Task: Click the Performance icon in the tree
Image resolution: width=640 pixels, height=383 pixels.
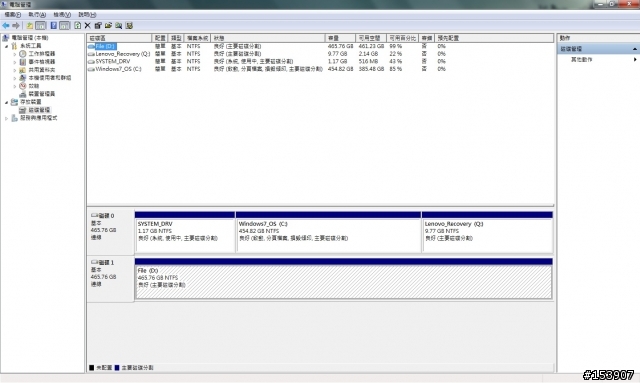Action: tap(22, 86)
